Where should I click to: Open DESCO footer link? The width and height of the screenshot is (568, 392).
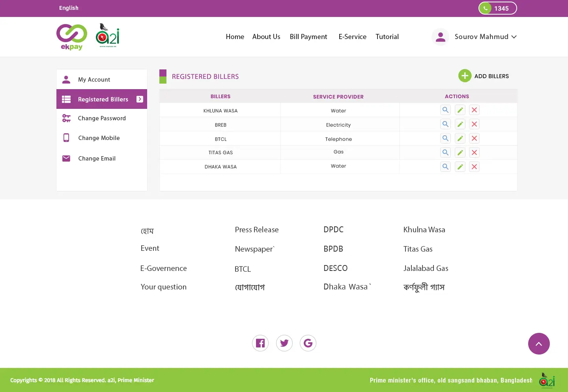[335, 268]
